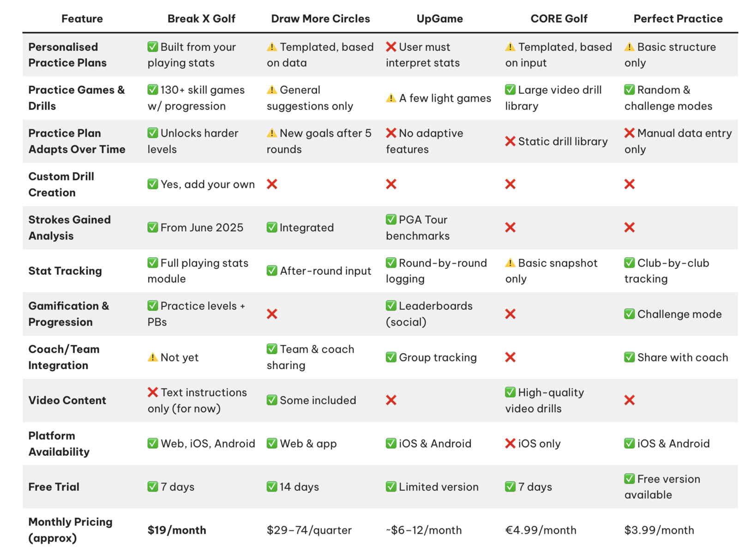
Task: Click the green checkbox beside "From June 2025"
Action: tap(153, 228)
